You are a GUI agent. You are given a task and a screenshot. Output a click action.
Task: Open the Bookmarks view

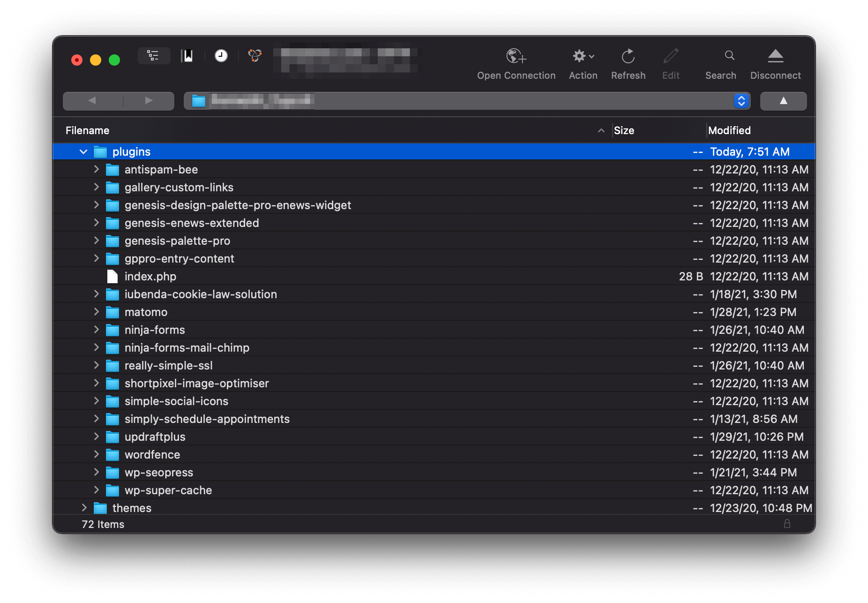187,56
